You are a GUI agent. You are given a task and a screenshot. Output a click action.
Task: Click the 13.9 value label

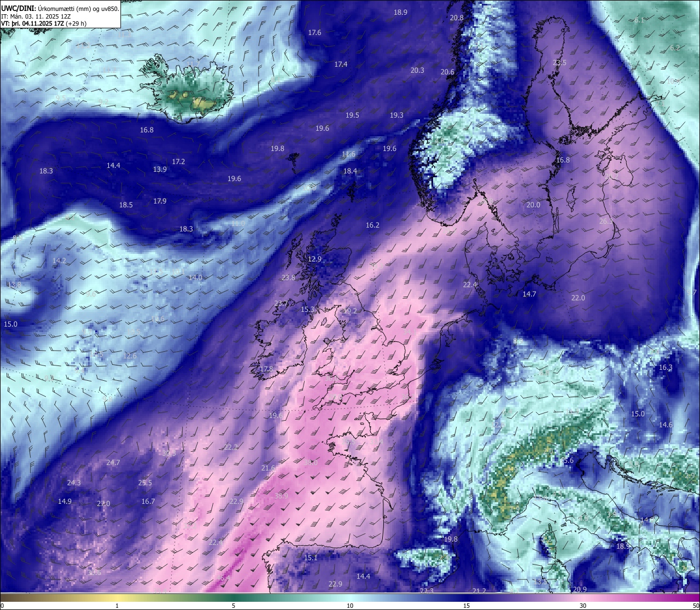(x=160, y=170)
